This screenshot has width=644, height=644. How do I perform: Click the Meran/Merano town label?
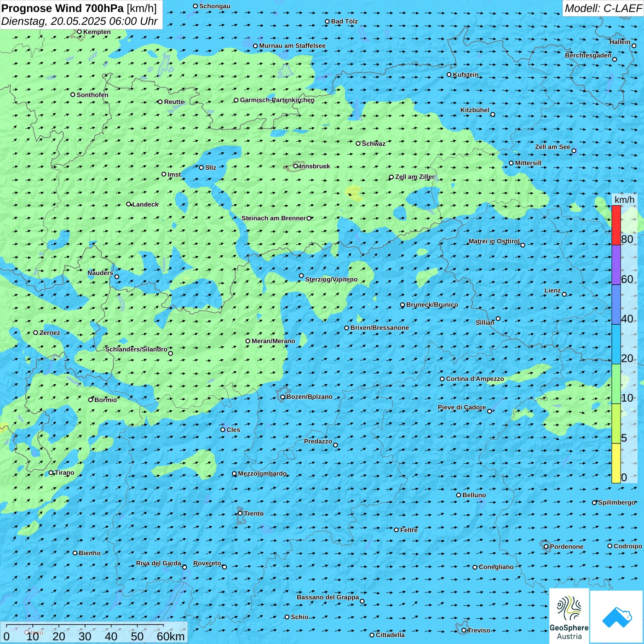[273, 341]
